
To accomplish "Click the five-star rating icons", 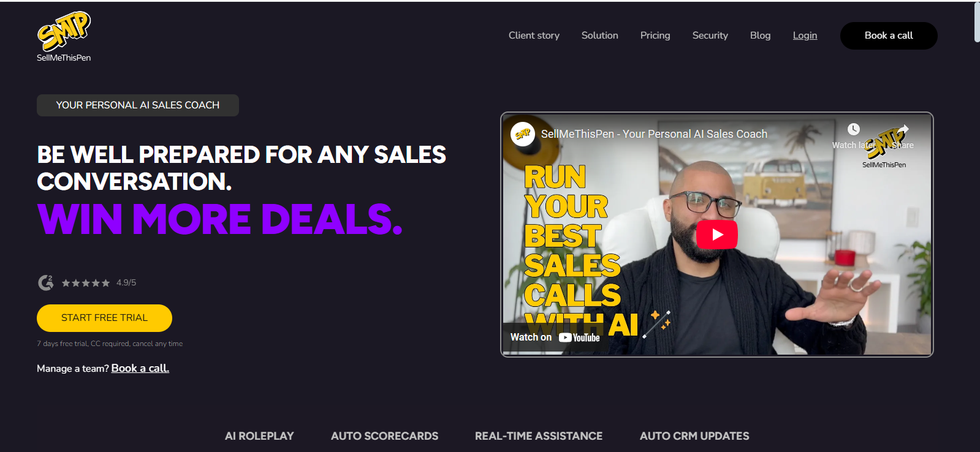I will pos(86,283).
